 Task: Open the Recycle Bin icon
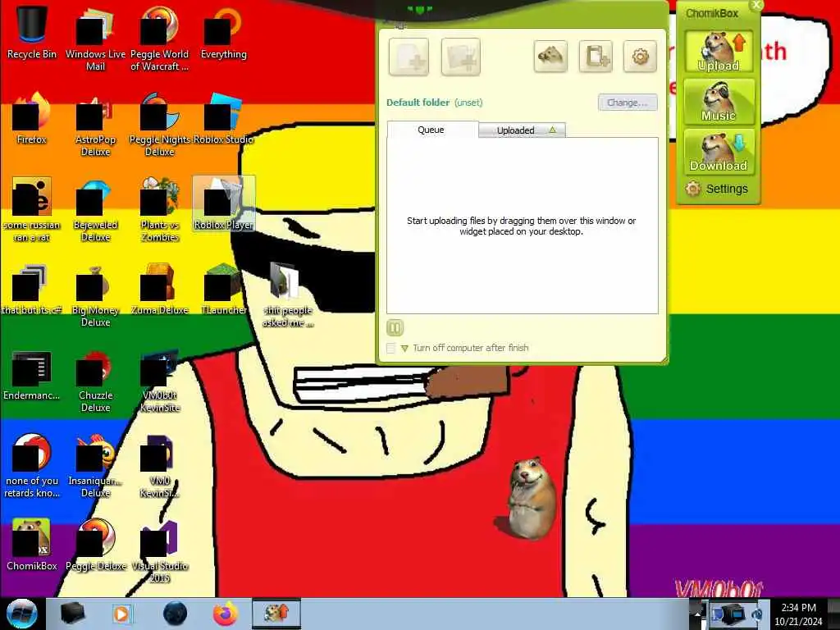(x=32, y=32)
